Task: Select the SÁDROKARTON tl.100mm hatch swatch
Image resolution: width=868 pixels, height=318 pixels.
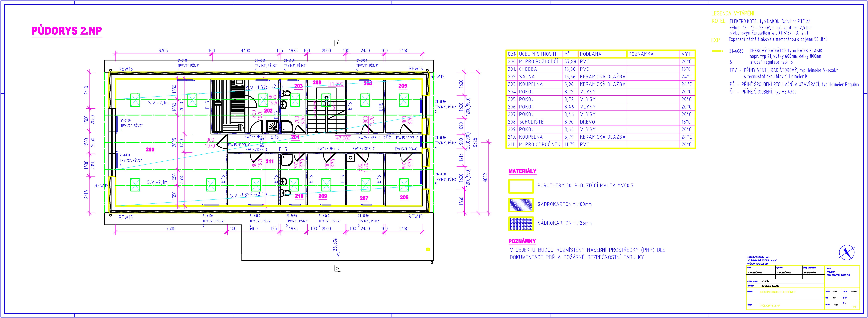Action: coord(521,205)
